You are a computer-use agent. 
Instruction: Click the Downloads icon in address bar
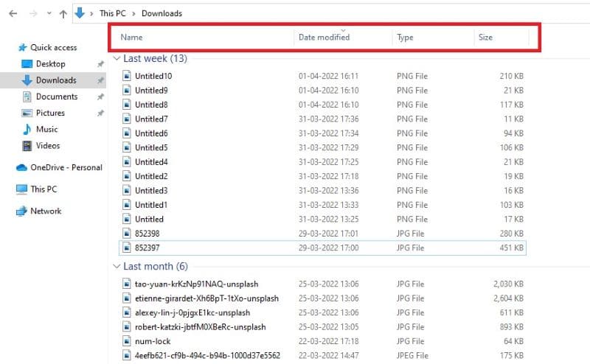point(80,13)
